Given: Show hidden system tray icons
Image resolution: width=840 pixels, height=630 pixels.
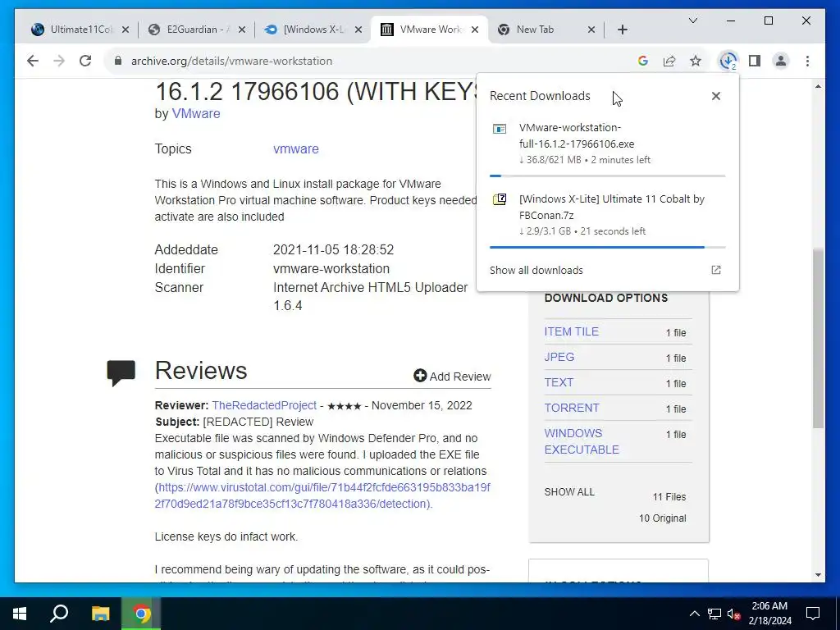Looking at the screenshot, I should (694, 614).
